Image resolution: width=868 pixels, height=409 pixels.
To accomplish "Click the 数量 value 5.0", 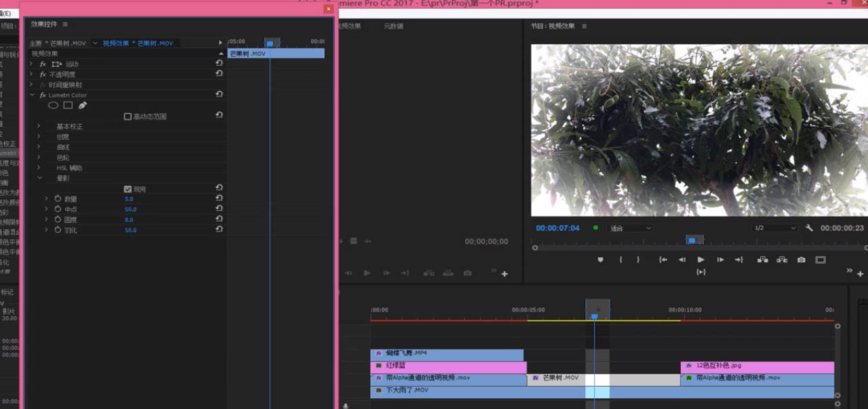I will 129,199.
